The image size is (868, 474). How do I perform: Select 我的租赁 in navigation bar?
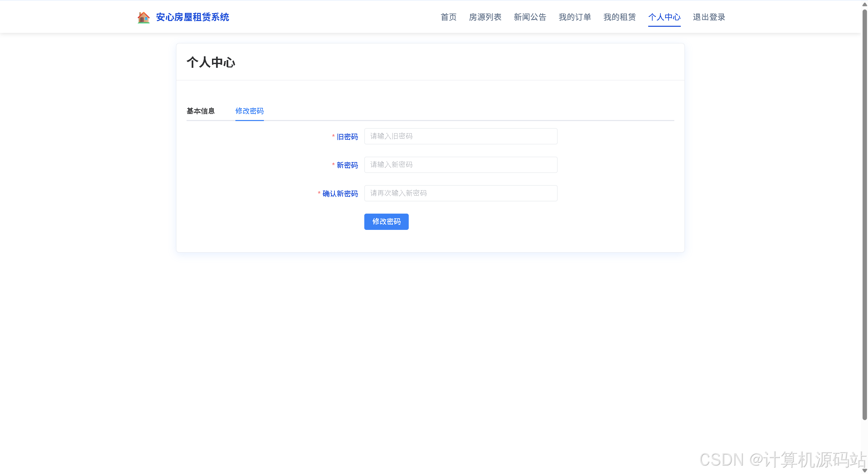pyautogui.click(x=619, y=17)
